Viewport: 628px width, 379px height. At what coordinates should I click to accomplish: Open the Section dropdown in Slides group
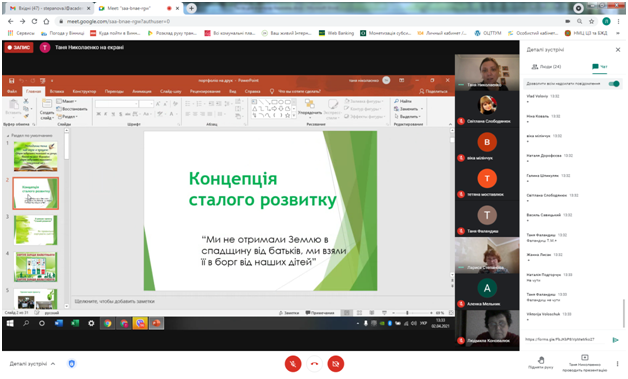pyautogui.click(x=67, y=117)
